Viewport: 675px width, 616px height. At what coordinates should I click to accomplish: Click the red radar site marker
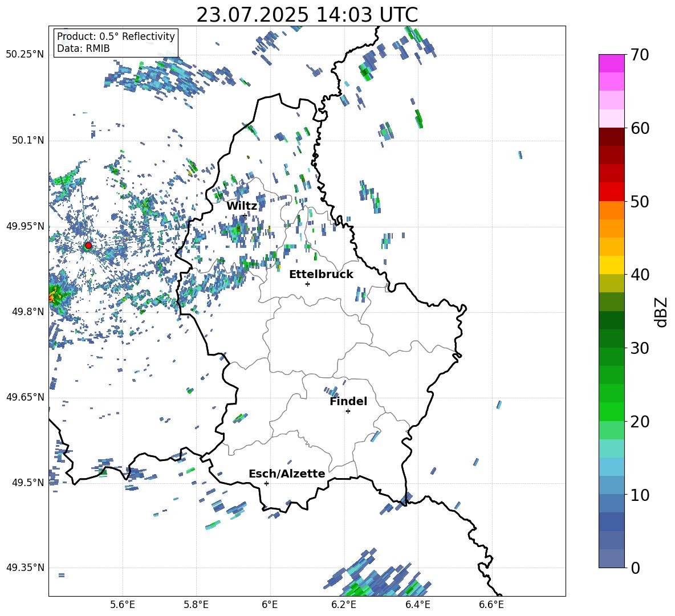pyautogui.click(x=88, y=246)
